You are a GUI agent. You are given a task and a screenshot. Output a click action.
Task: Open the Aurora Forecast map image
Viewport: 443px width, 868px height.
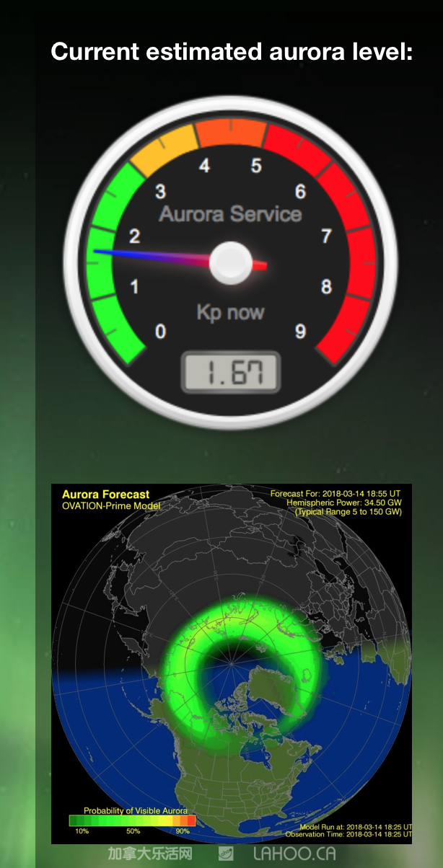pos(231,663)
